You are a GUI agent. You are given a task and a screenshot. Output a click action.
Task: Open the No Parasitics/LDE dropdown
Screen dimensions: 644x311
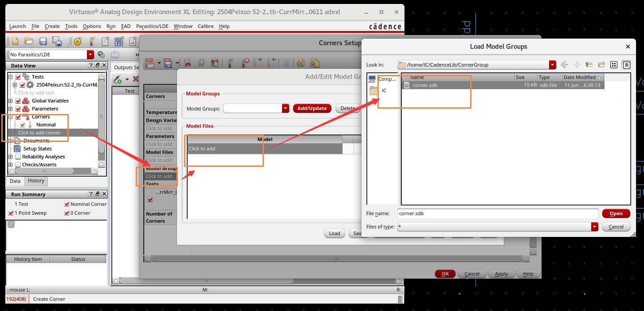coord(90,55)
